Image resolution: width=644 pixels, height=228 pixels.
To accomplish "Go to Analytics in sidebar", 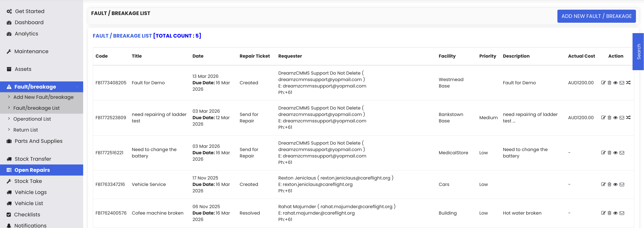I will [x=26, y=34].
